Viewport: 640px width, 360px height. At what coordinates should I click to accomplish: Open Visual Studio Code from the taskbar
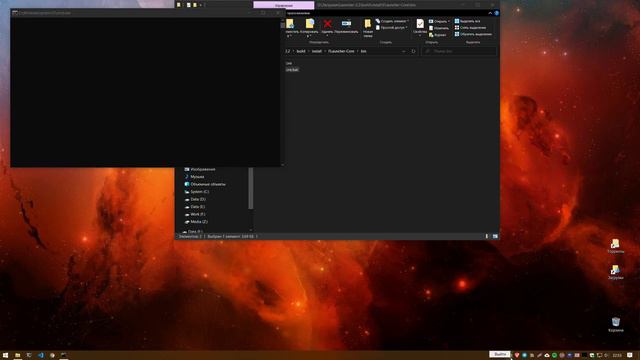(41, 355)
